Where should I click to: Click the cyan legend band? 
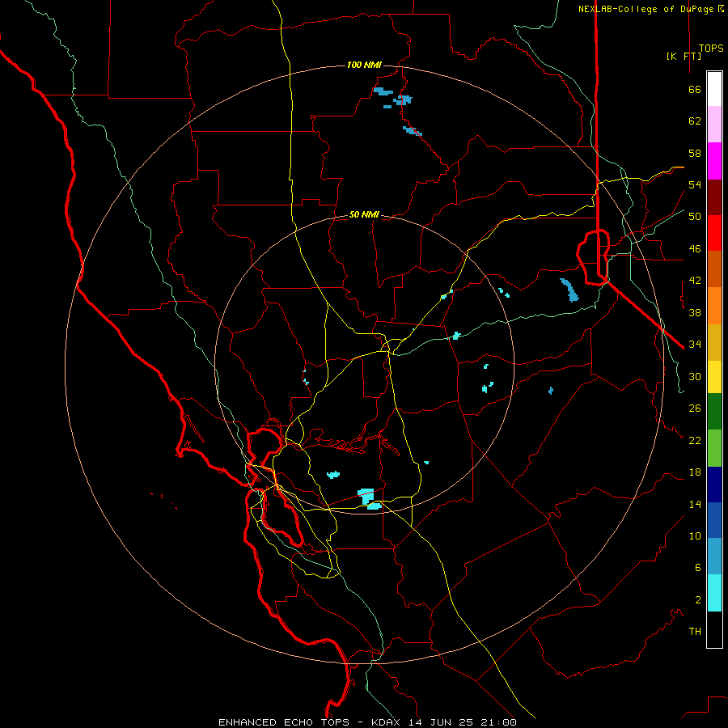tap(714, 593)
